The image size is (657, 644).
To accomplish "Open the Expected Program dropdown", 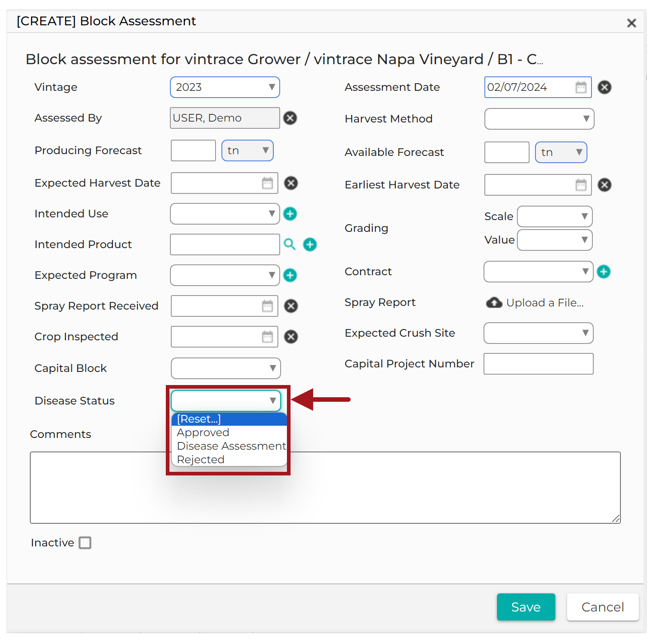I will tap(225, 275).
